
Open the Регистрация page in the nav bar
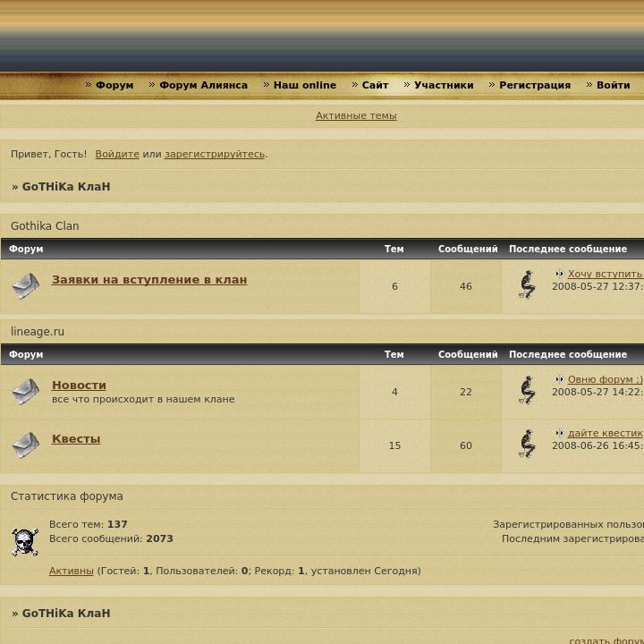(535, 85)
